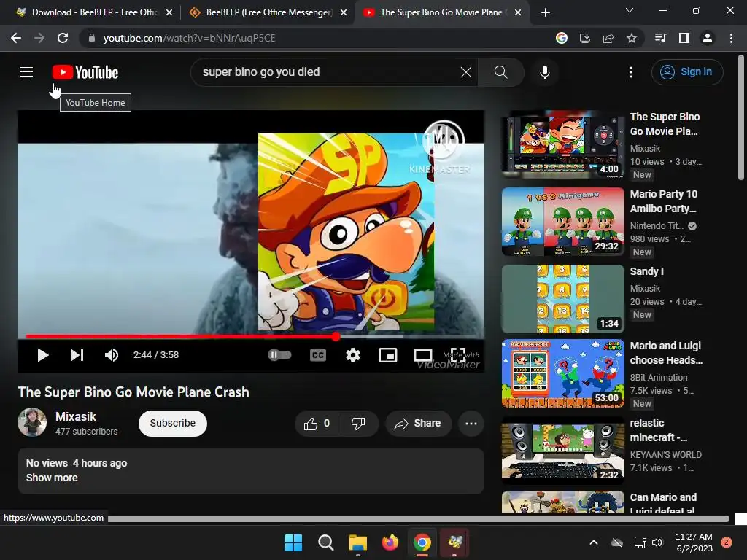The height and width of the screenshot is (560, 747).
Task: Open Windows Start menu
Action: (x=293, y=542)
